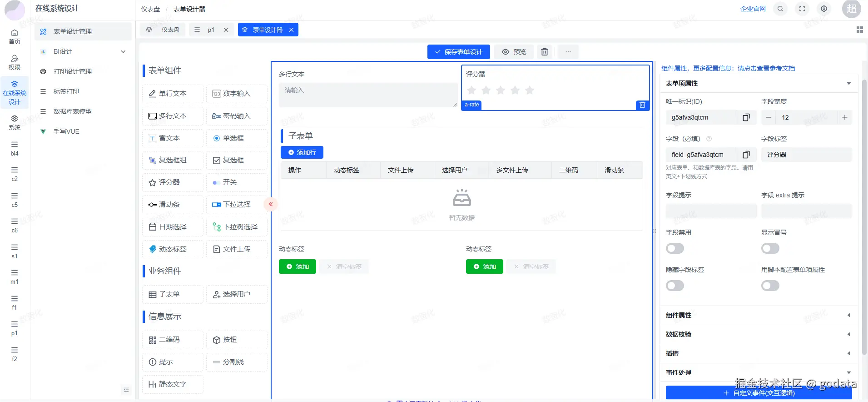Open settings gear icon in header

(x=824, y=9)
